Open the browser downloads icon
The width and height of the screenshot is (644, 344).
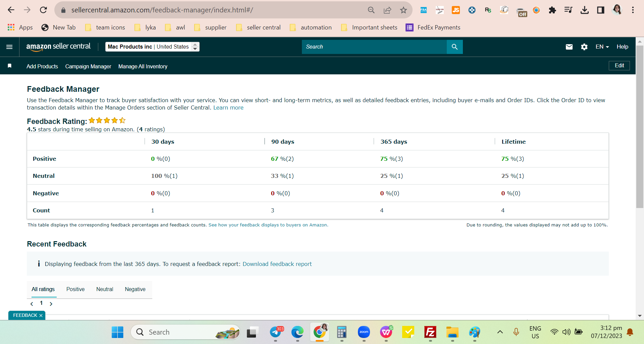coord(585,10)
